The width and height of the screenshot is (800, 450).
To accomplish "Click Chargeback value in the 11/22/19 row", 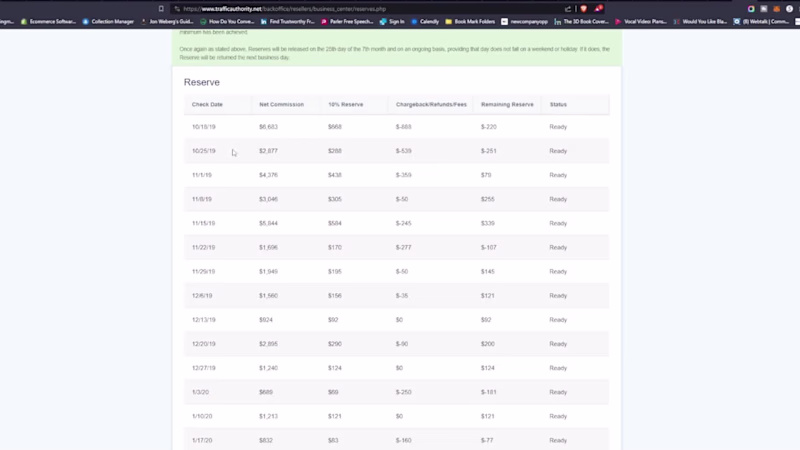I will [404, 247].
